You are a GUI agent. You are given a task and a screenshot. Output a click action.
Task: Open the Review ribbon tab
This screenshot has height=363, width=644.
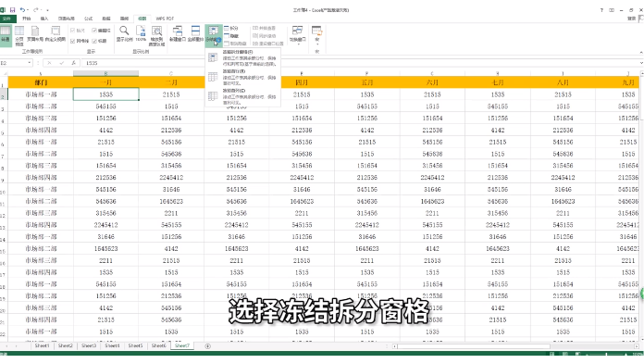click(124, 19)
